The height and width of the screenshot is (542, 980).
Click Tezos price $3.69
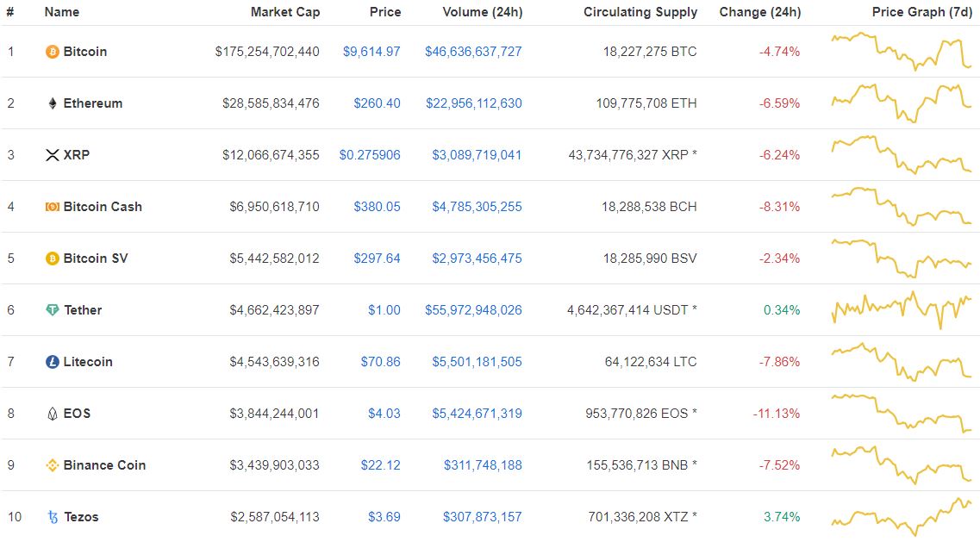point(384,517)
